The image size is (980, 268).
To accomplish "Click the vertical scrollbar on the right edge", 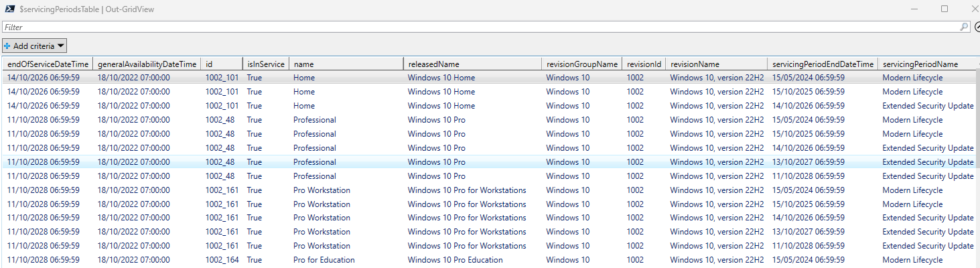I will point(977,167).
